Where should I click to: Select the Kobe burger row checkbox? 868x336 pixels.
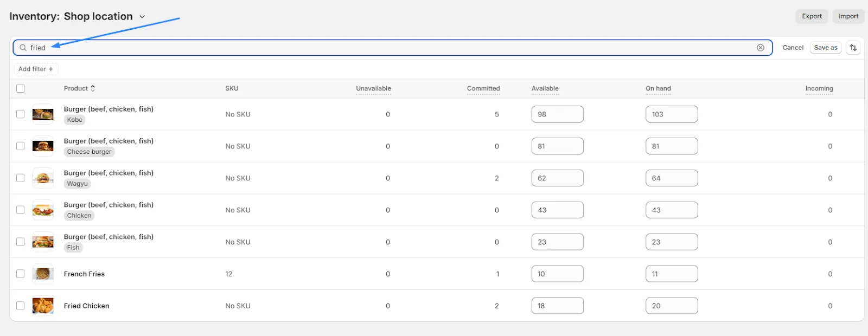click(21, 114)
